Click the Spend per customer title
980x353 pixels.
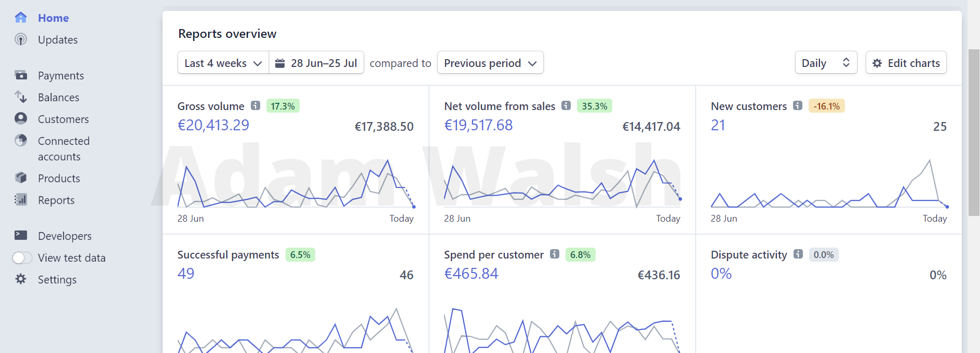pyautogui.click(x=494, y=254)
